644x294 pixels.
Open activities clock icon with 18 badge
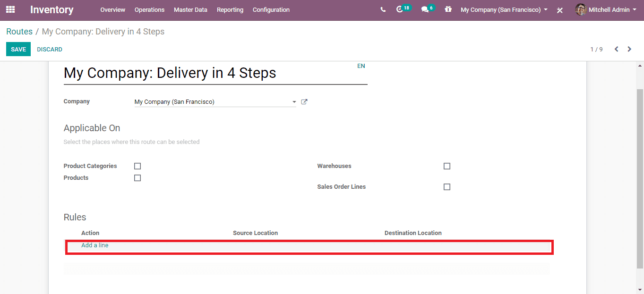404,9
